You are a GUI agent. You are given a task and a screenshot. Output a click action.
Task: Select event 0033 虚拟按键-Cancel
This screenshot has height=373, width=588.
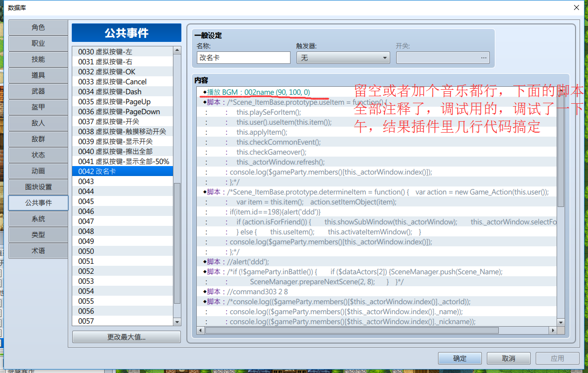[x=123, y=82]
